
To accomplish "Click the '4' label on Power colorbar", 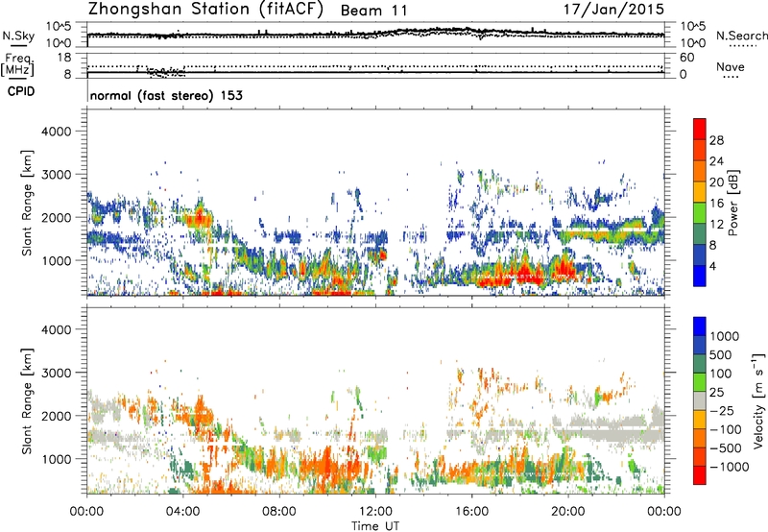I will click(712, 266).
